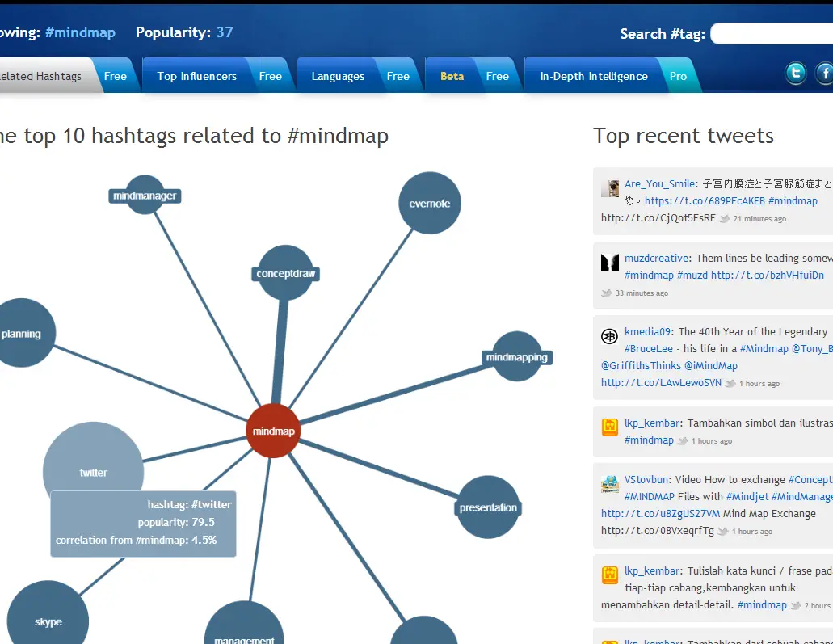Open the t.co/CjQot5EsRE link
Screen dimensions: 833x644
coord(658,218)
